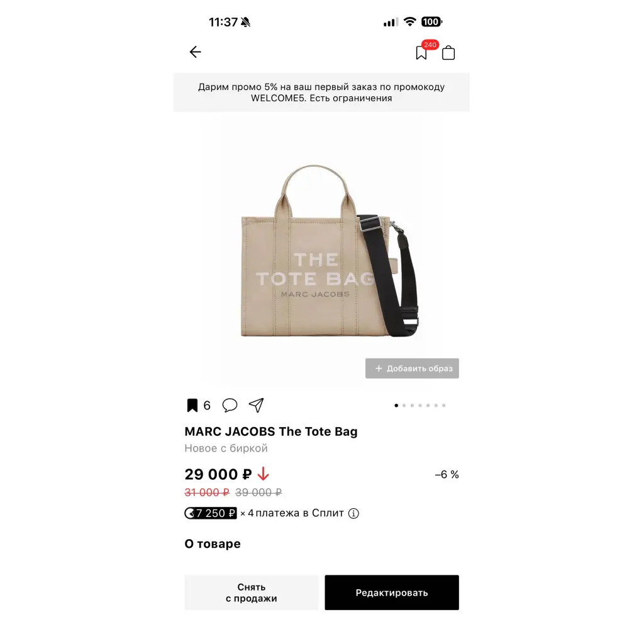Expand the О товаре section
Screen dimensions: 644x644
pyautogui.click(x=213, y=544)
